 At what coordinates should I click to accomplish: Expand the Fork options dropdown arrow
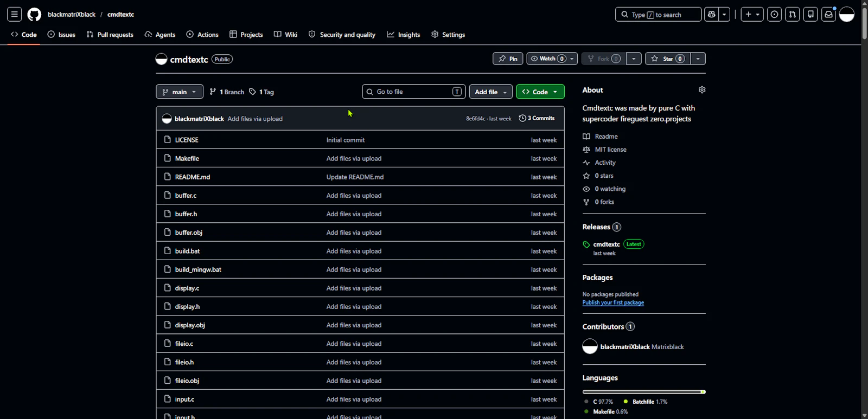click(x=634, y=59)
